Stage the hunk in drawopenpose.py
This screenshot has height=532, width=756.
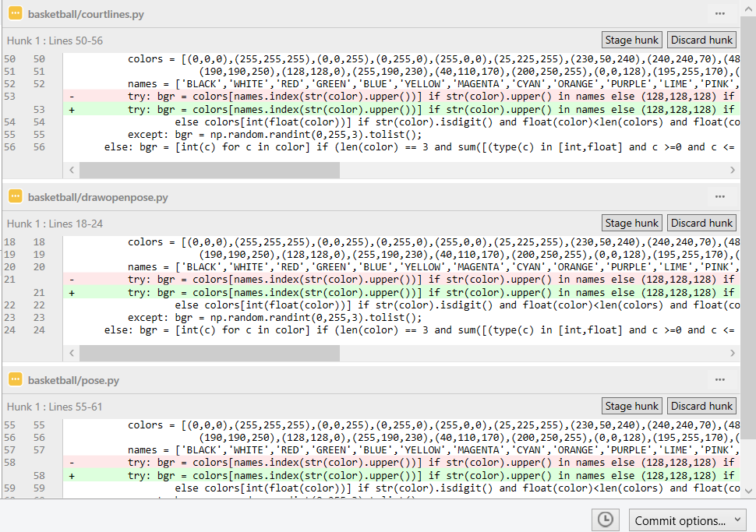coord(631,223)
